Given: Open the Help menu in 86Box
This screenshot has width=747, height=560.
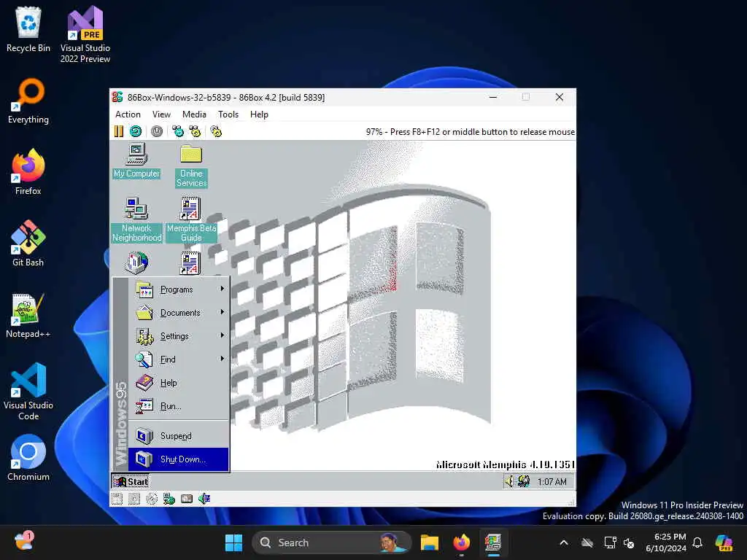Looking at the screenshot, I should click(259, 114).
